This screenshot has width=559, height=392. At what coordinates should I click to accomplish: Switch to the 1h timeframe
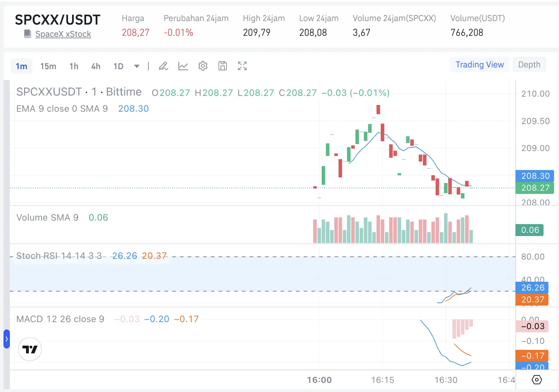pyautogui.click(x=74, y=66)
